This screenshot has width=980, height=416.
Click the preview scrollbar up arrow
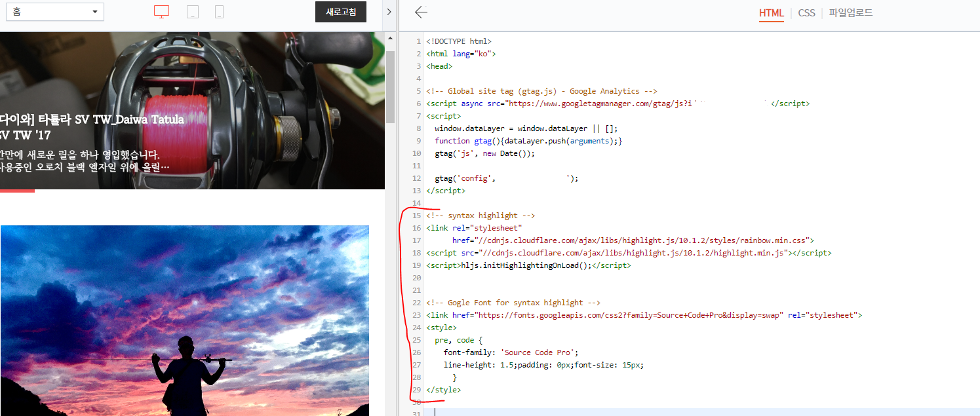[391, 39]
